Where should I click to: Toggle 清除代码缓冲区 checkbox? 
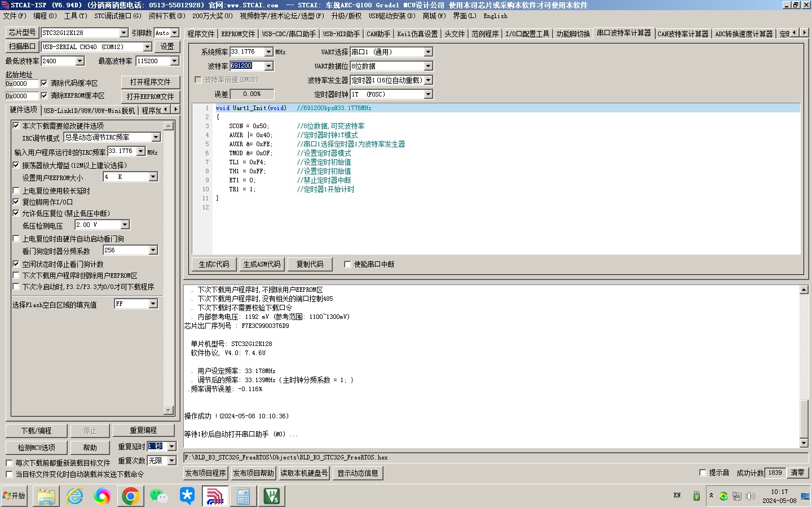(44, 83)
